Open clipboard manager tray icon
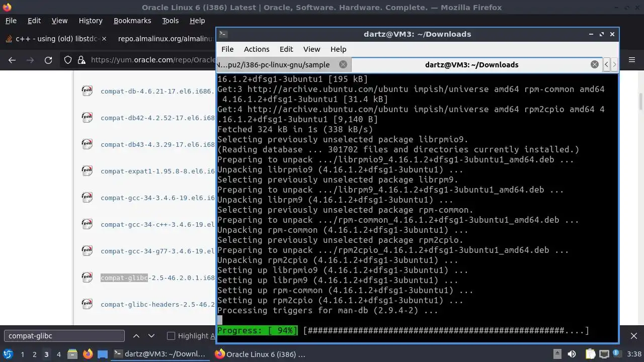Screen dimensions: 644x362 tap(590, 354)
